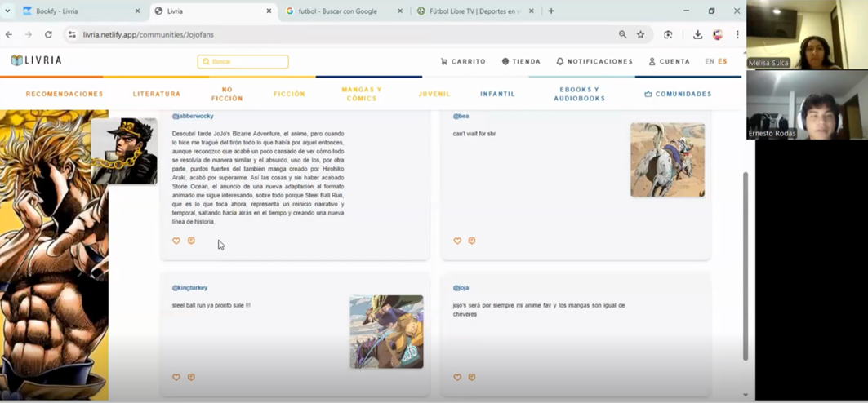Viewport: 868px width, 403px height.
Task: Switch to the Fútbol Libre TV tab
Action: tap(475, 11)
